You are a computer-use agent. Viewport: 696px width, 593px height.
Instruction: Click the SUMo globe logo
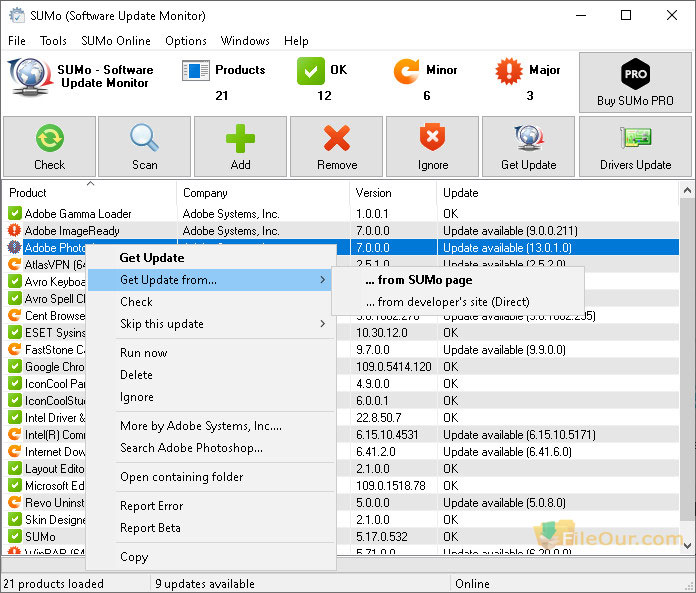coord(29,76)
